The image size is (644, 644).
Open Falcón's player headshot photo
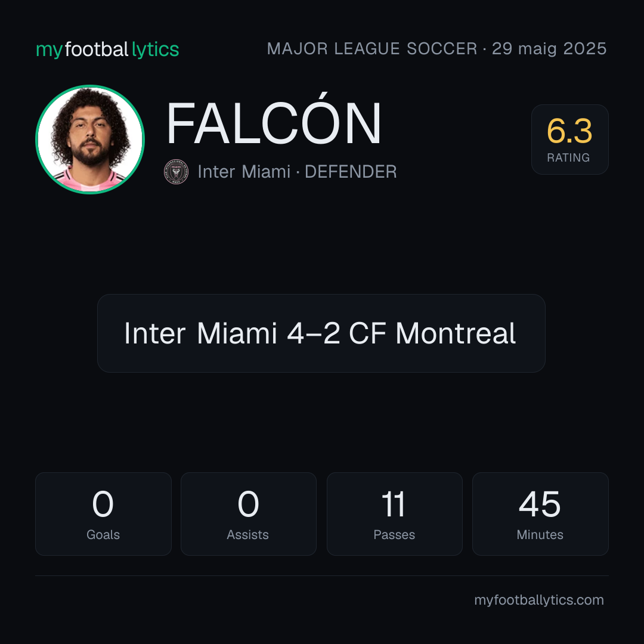tap(90, 139)
